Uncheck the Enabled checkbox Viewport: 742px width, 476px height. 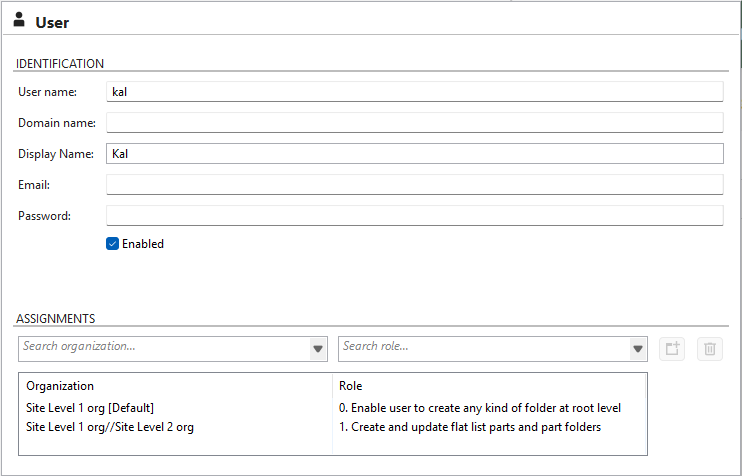[x=113, y=244]
